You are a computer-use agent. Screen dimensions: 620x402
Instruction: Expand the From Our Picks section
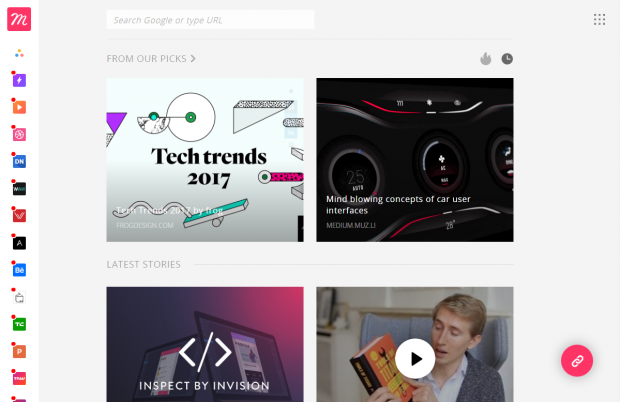point(151,59)
